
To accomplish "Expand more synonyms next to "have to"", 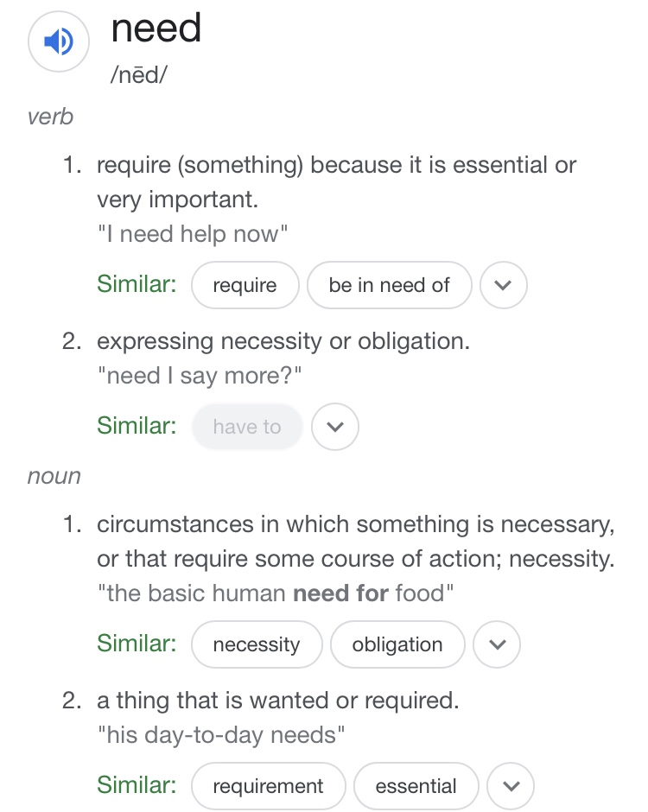I will 334,427.
